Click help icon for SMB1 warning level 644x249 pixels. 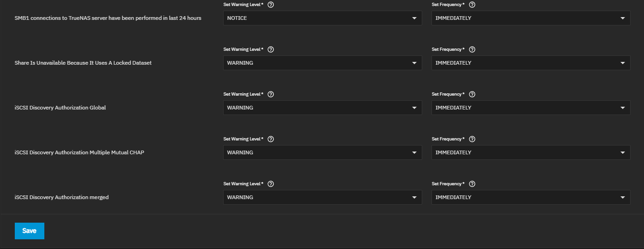click(271, 5)
